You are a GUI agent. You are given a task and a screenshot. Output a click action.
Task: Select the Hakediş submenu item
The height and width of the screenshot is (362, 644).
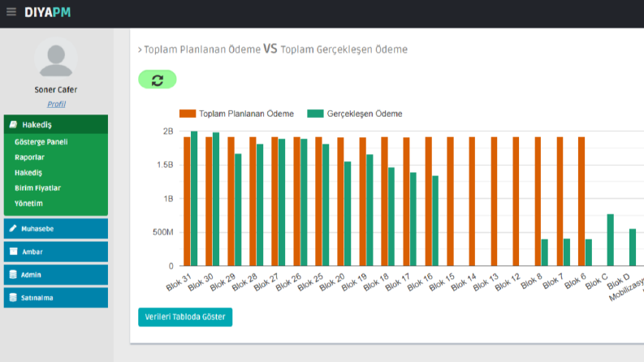[28, 173]
